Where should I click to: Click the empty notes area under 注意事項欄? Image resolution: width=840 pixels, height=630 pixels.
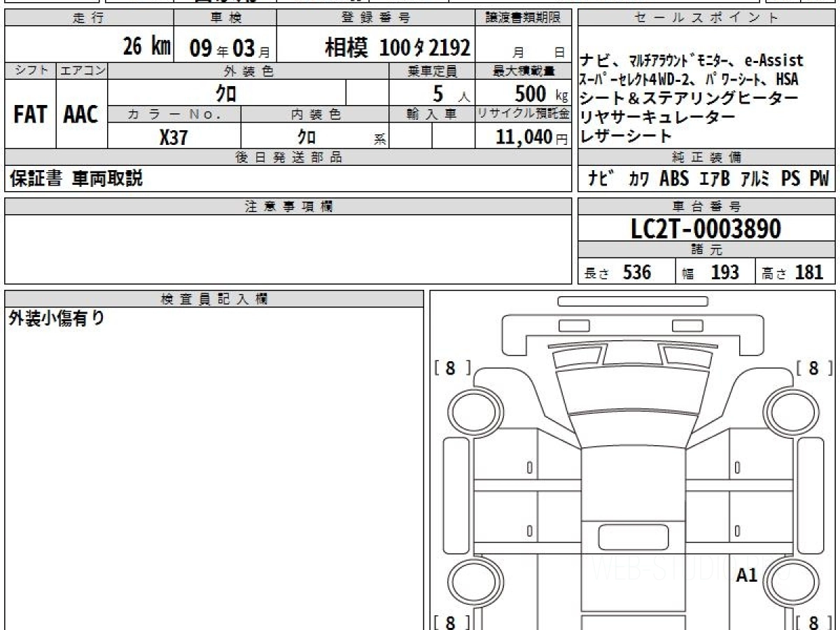pyautogui.click(x=288, y=248)
